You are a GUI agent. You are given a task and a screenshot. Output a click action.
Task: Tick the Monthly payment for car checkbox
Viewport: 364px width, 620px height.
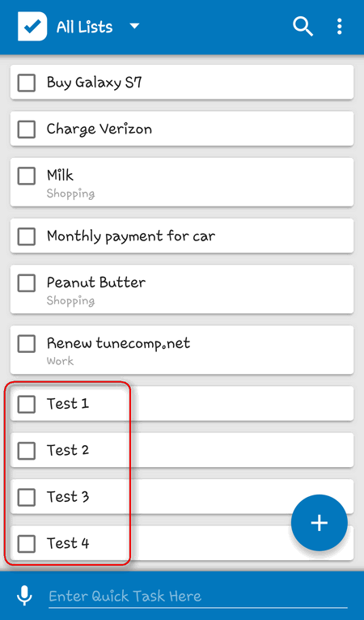(27, 236)
